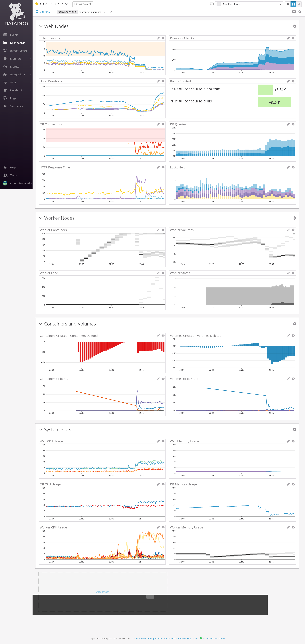Click the concourse-drills +8.24K green bar

[x=274, y=102]
